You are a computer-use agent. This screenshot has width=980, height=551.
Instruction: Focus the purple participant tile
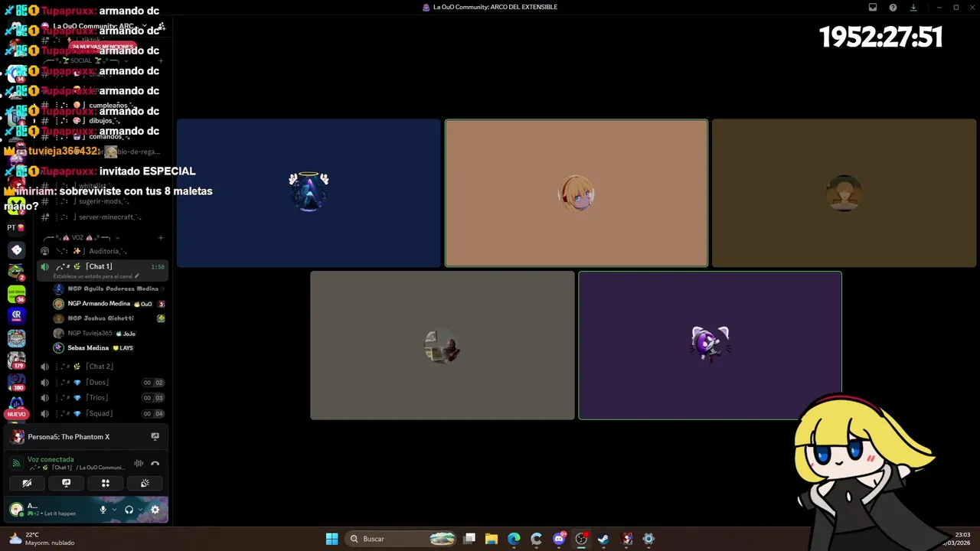[710, 345]
